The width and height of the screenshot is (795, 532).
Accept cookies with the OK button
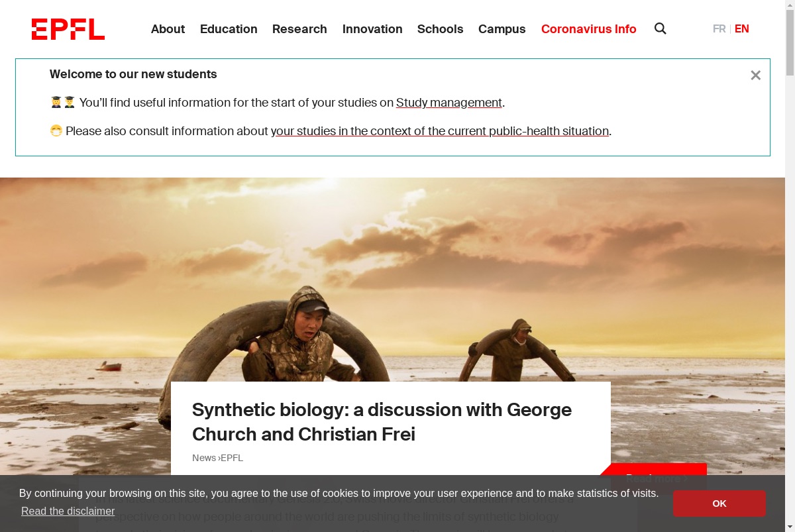point(719,504)
